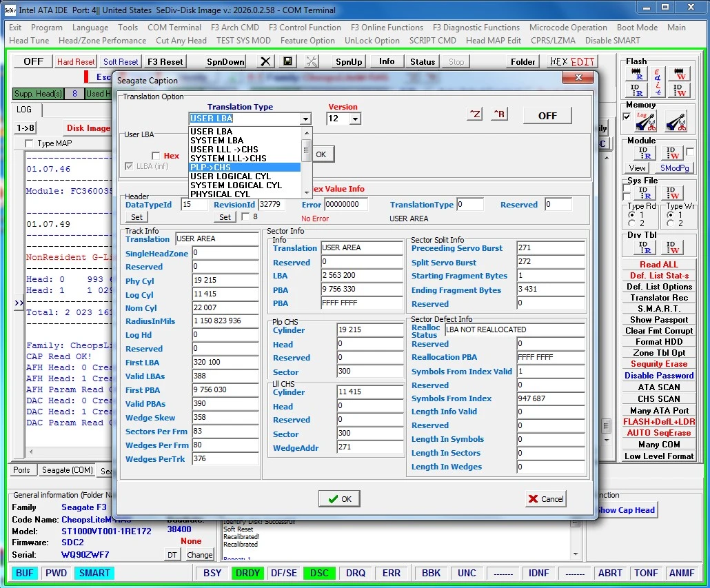Click the crossed tools settings icon
The height and width of the screenshot is (588, 710).
tap(312, 61)
